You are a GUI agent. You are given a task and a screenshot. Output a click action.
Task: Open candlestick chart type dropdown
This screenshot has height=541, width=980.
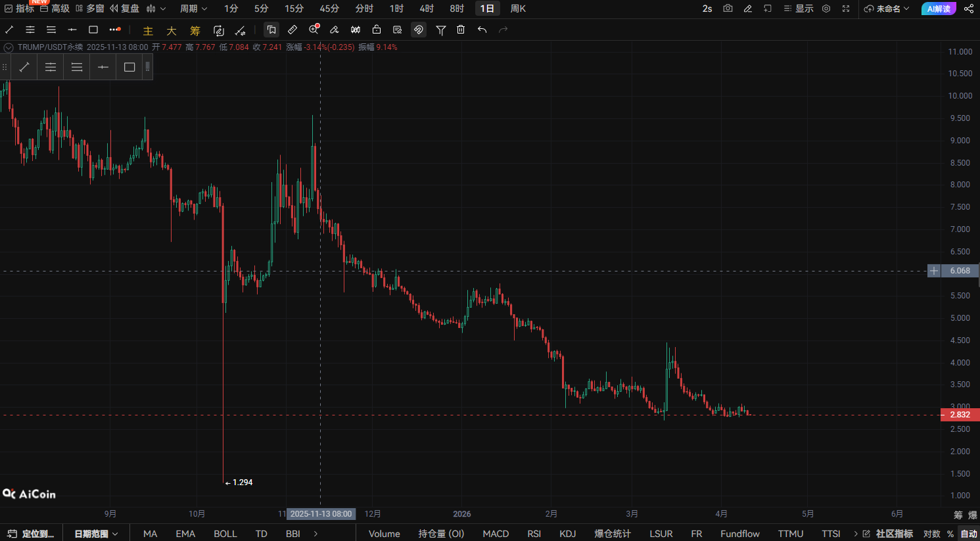point(156,9)
